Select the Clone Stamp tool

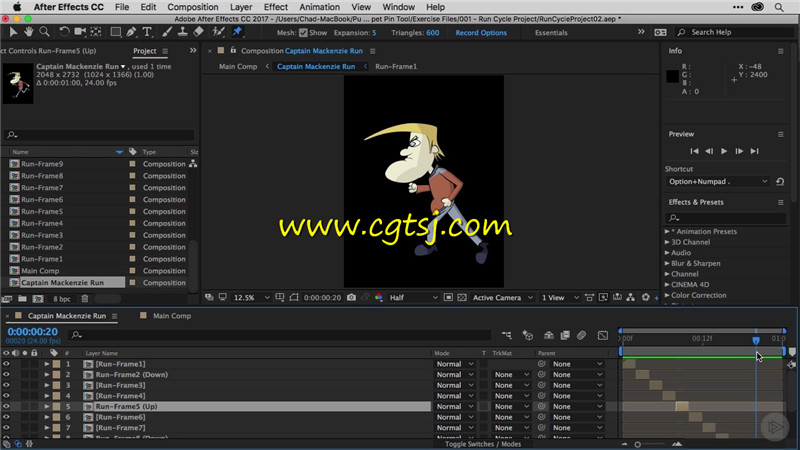[182, 32]
